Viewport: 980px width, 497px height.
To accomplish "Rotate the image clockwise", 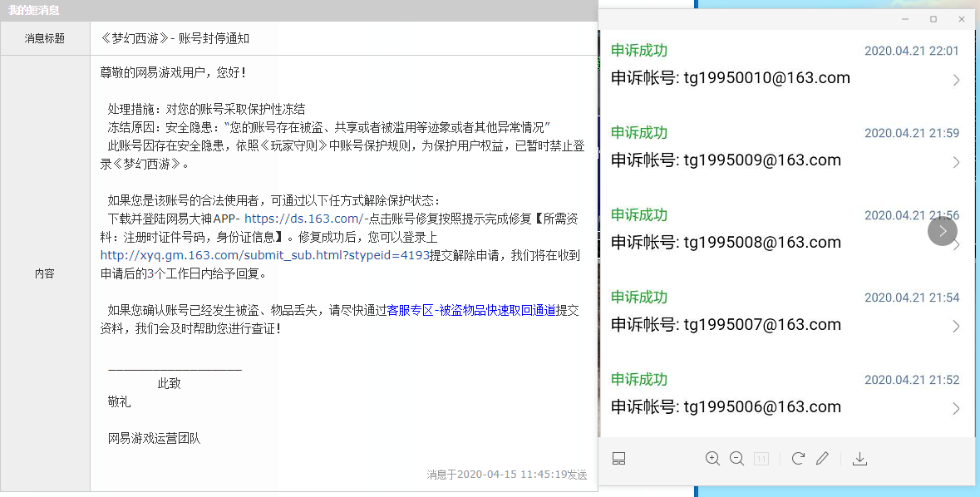I will pyautogui.click(x=798, y=458).
